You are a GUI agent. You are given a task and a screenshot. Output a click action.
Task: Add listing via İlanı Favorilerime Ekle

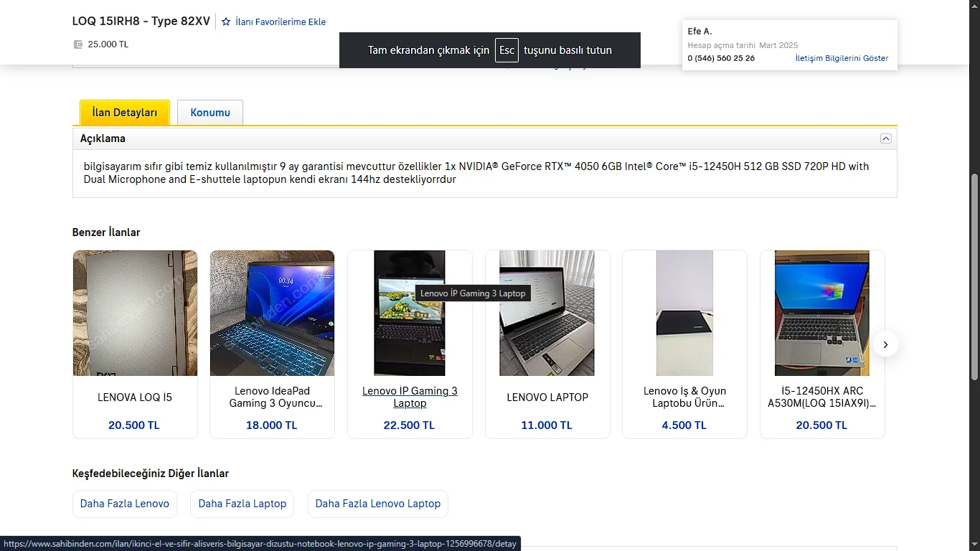(281, 22)
